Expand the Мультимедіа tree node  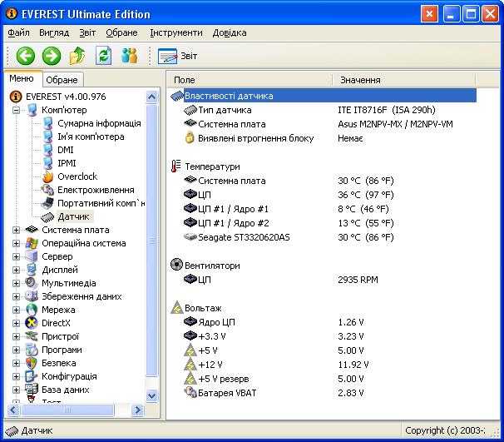17,283
